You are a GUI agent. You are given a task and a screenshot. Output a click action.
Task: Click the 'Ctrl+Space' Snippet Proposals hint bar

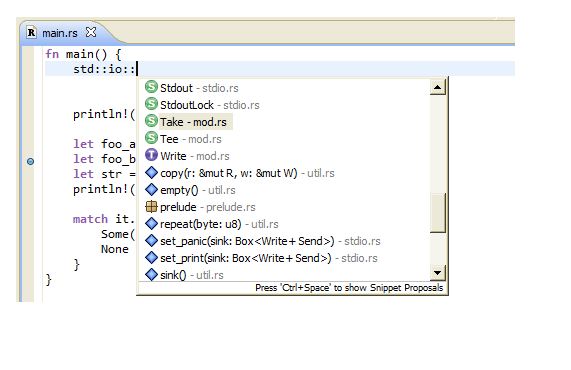point(293,288)
